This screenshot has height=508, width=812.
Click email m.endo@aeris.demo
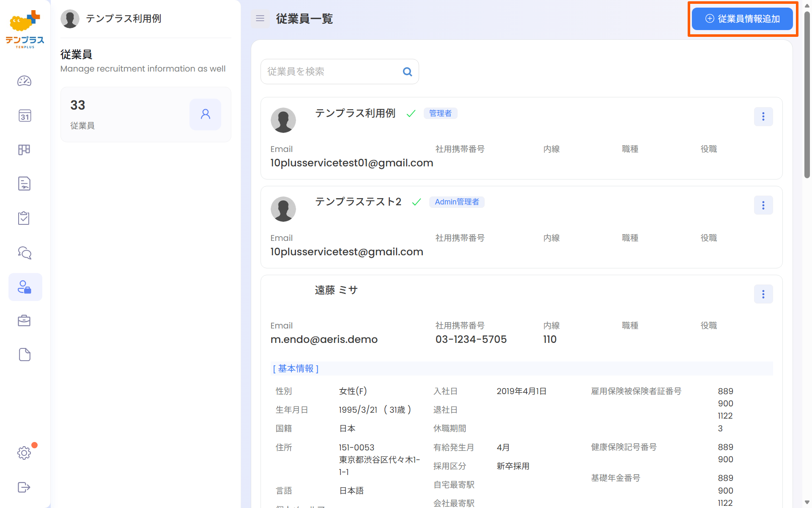pos(324,340)
